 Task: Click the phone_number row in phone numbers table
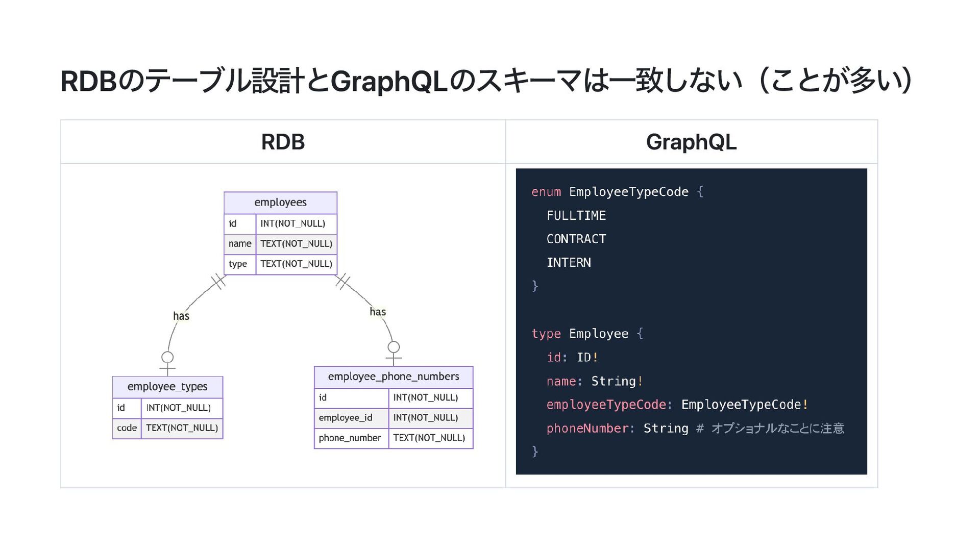tap(350, 438)
